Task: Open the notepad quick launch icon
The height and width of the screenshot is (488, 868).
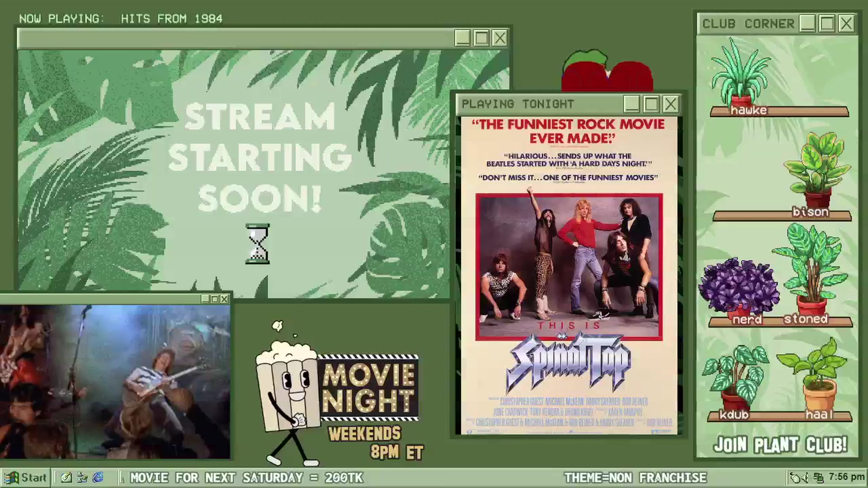Action: click(x=66, y=478)
